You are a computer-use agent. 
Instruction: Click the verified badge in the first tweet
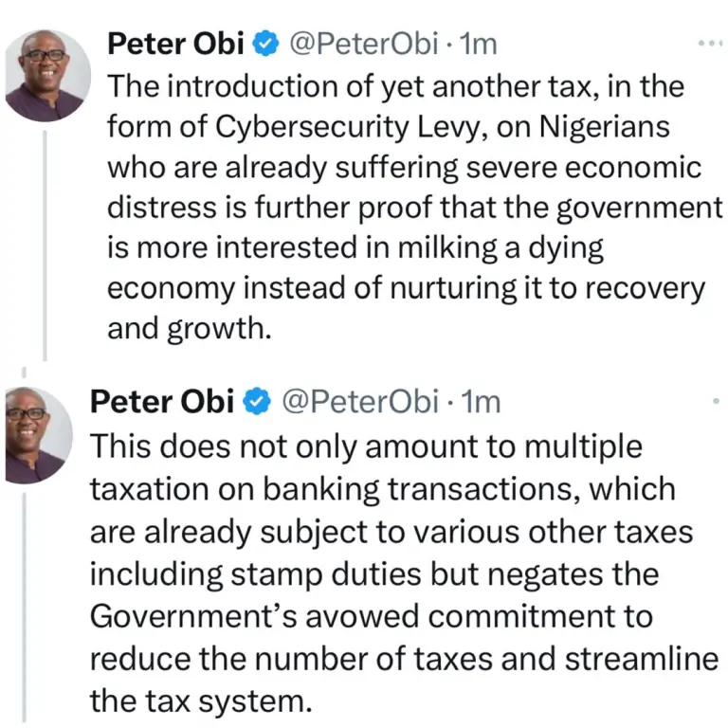point(267,44)
